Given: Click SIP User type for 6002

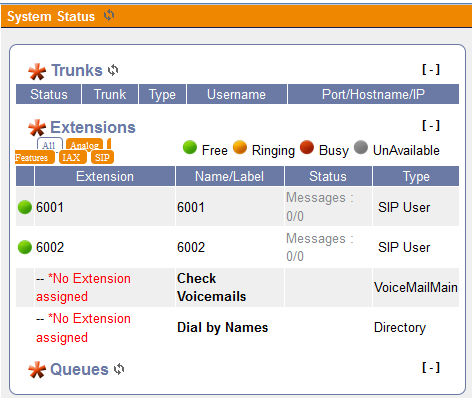Looking at the screenshot, I should pyautogui.click(x=416, y=247).
